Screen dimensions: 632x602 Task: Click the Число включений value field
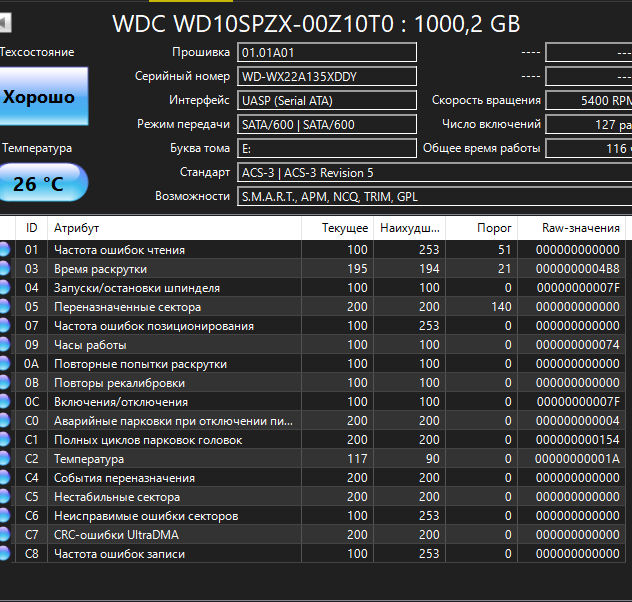tap(589, 125)
